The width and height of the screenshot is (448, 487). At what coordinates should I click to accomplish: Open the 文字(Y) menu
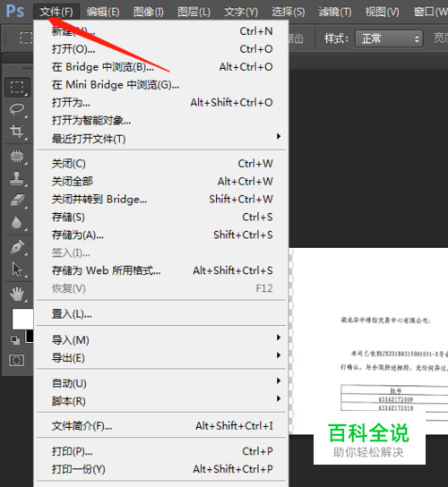coord(241,12)
